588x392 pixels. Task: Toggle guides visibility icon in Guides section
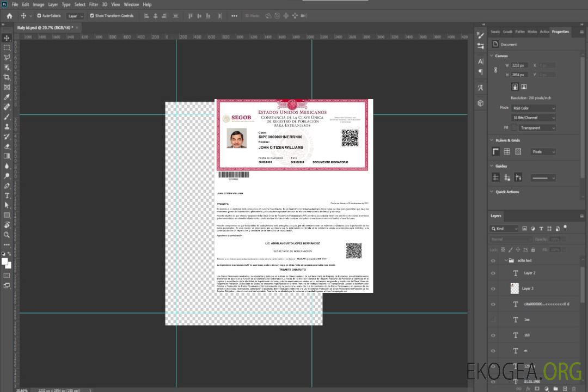(x=496, y=178)
